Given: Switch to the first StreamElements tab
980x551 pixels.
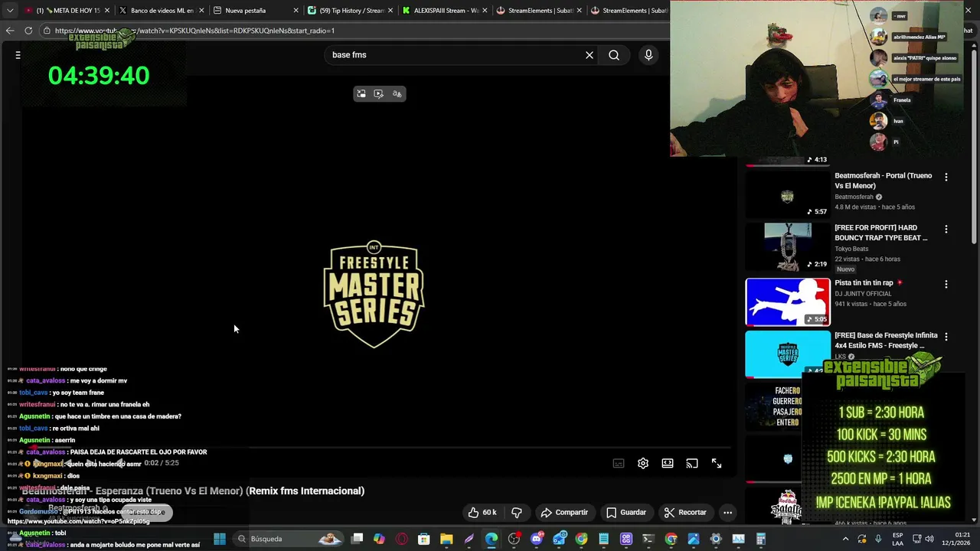Looking at the screenshot, I should (539, 11).
